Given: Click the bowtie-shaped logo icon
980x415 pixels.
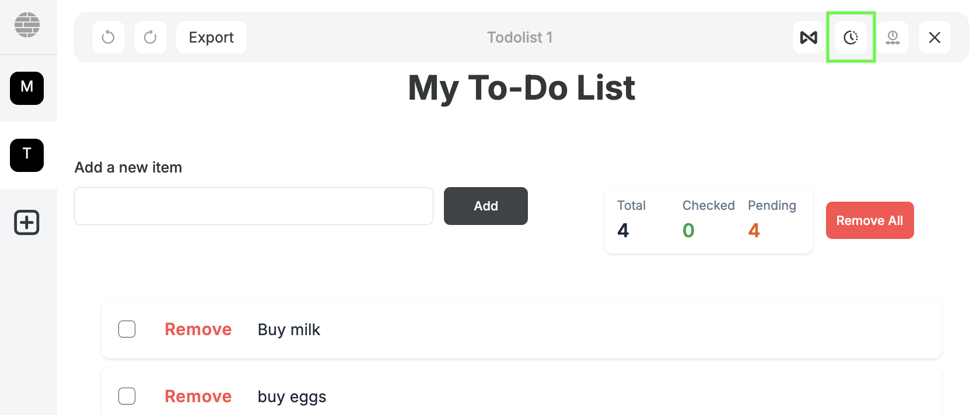Looking at the screenshot, I should click(x=808, y=37).
